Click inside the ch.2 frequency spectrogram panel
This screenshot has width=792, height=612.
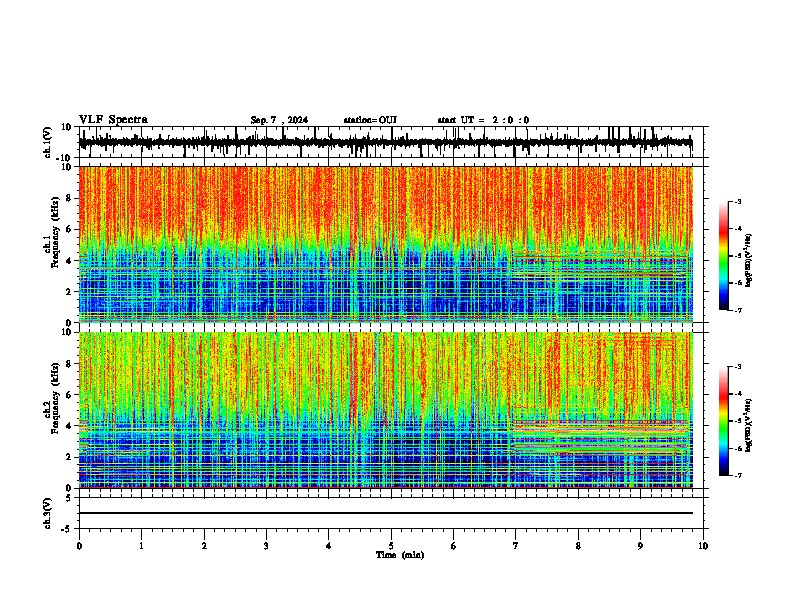click(385, 410)
